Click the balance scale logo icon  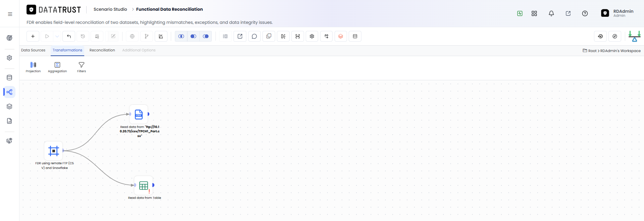635,36
